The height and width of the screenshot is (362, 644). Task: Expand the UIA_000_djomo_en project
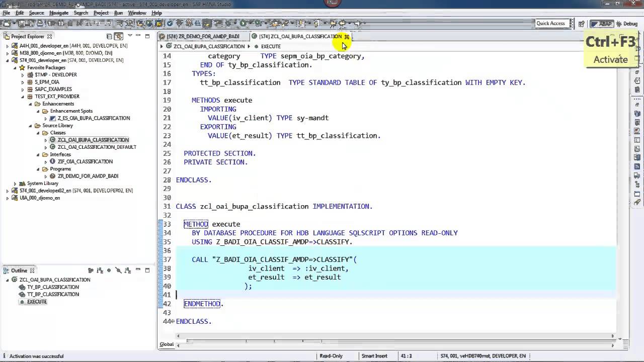coord(7,198)
